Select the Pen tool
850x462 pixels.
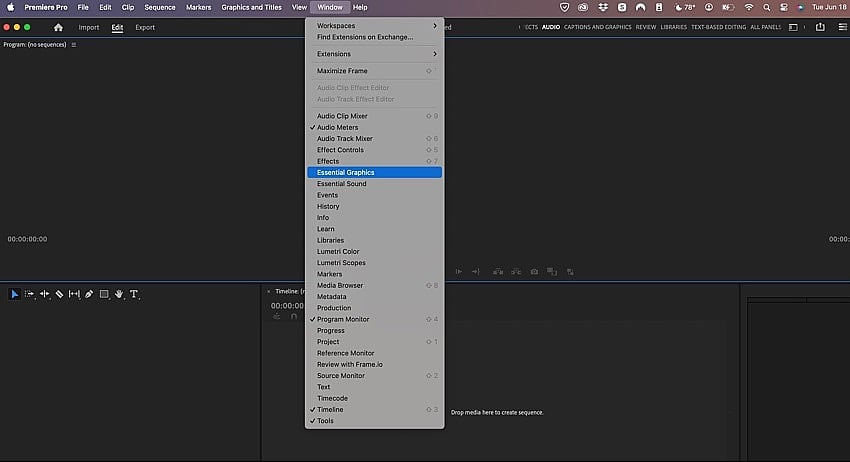click(x=89, y=294)
